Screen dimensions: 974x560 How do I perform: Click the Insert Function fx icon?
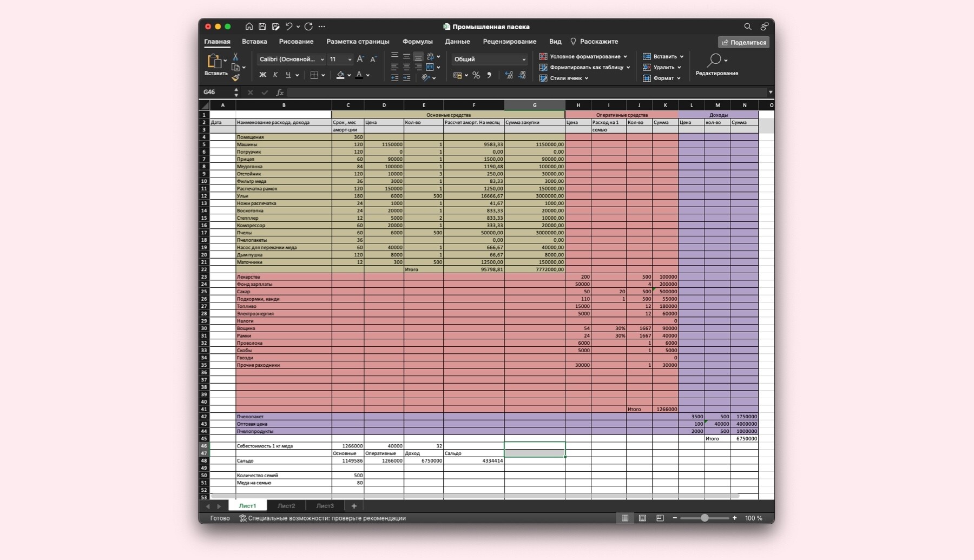coord(280,93)
